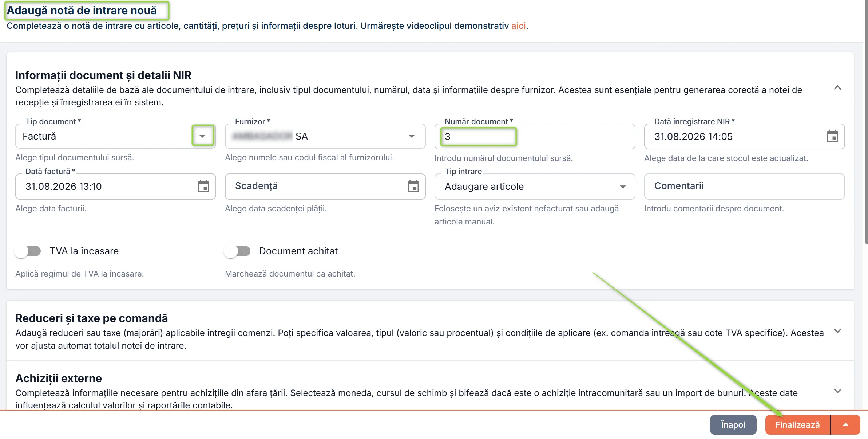The height and width of the screenshot is (439, 868).
Task: Collapse the Informații document și detalii NIR section
Action: click(x=837, y=88)
